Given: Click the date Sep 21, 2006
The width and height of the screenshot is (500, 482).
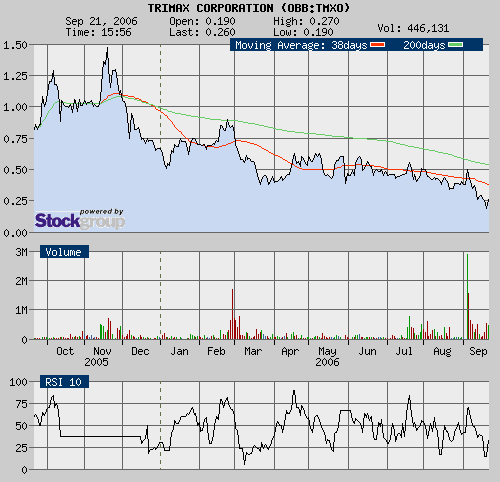Looking at the screenshot, I should point(101,21).
